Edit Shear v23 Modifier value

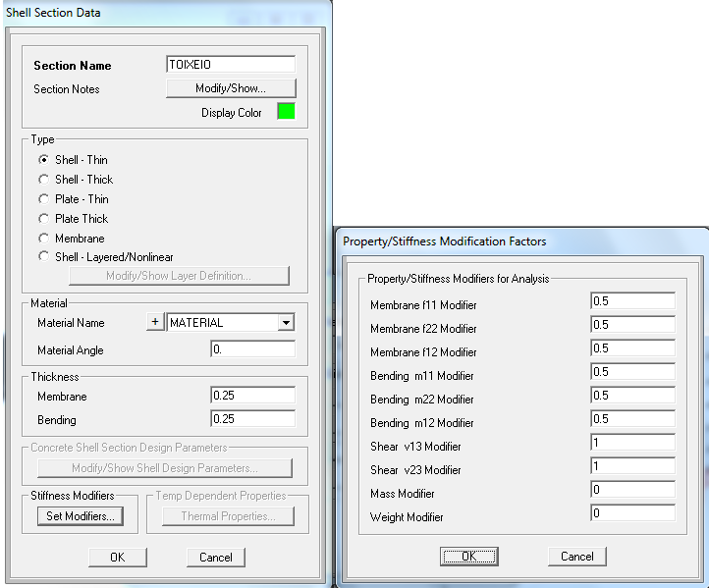632,465
